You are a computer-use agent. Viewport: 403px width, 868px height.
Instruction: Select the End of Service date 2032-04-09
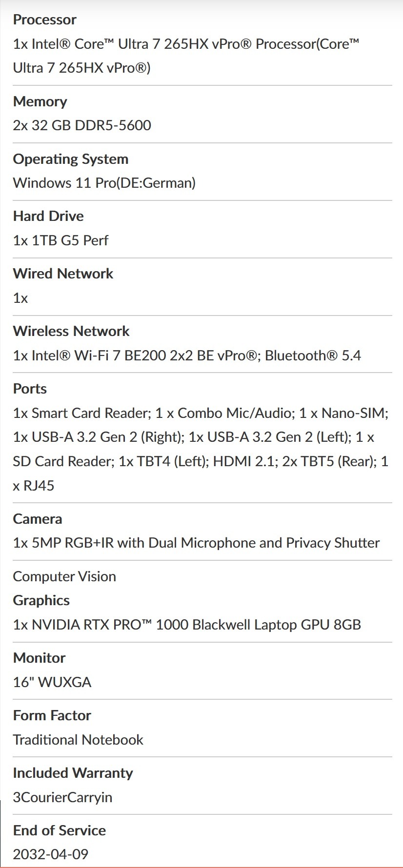click(x=50, y=854)
